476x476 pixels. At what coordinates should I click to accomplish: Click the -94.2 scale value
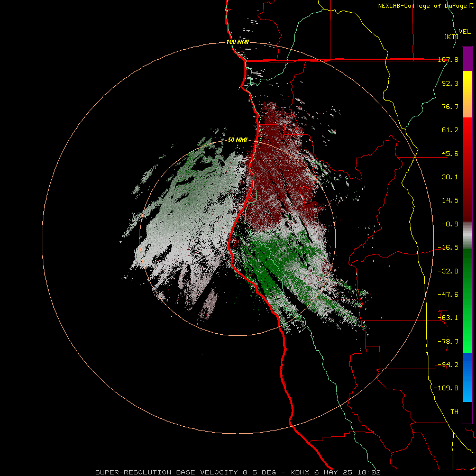[448, 365]
